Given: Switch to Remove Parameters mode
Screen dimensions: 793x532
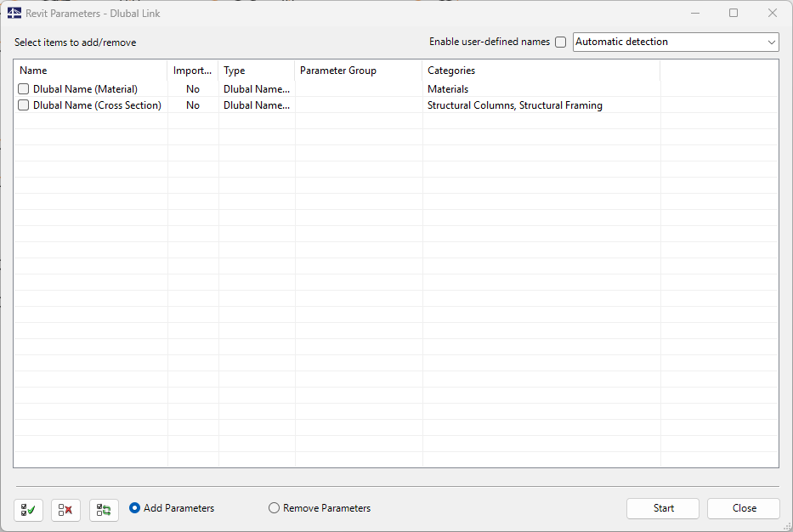Looking at the screenshot, I should pyautogui.click(x=274, y=507).
